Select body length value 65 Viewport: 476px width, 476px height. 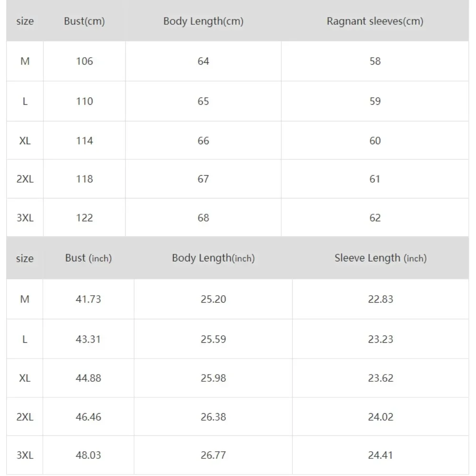(x=203, y=101)
